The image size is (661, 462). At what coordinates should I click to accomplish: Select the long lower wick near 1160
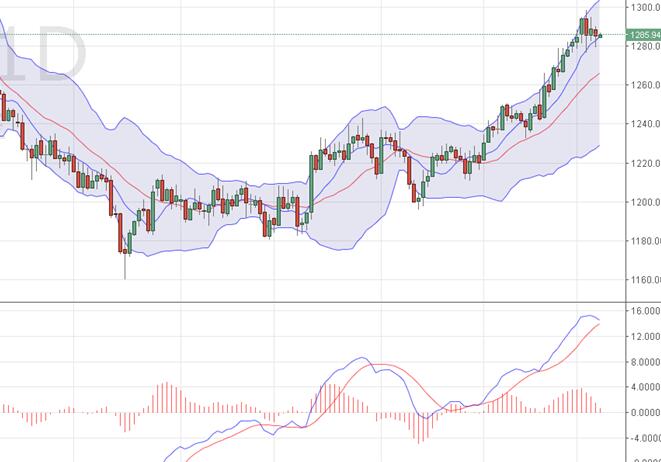126,268
